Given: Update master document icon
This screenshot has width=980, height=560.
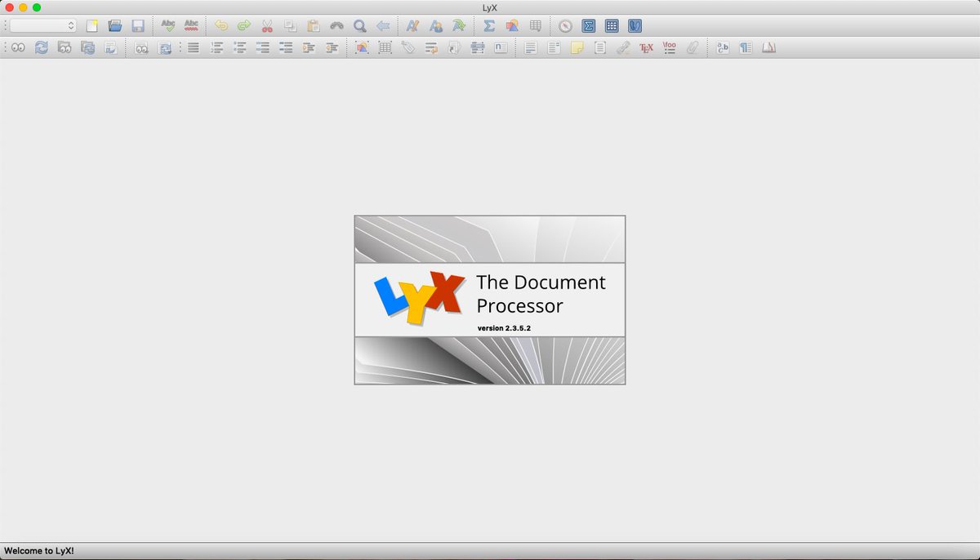Looking at the screenshot, I should [x=87, y=48].
